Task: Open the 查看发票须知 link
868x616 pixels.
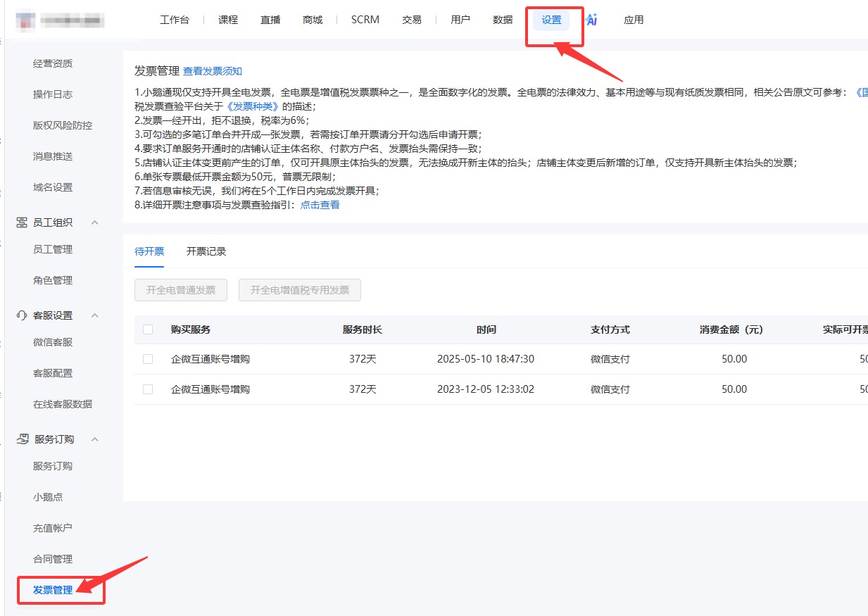Action: pyautogui.click(x=213, y=71)
